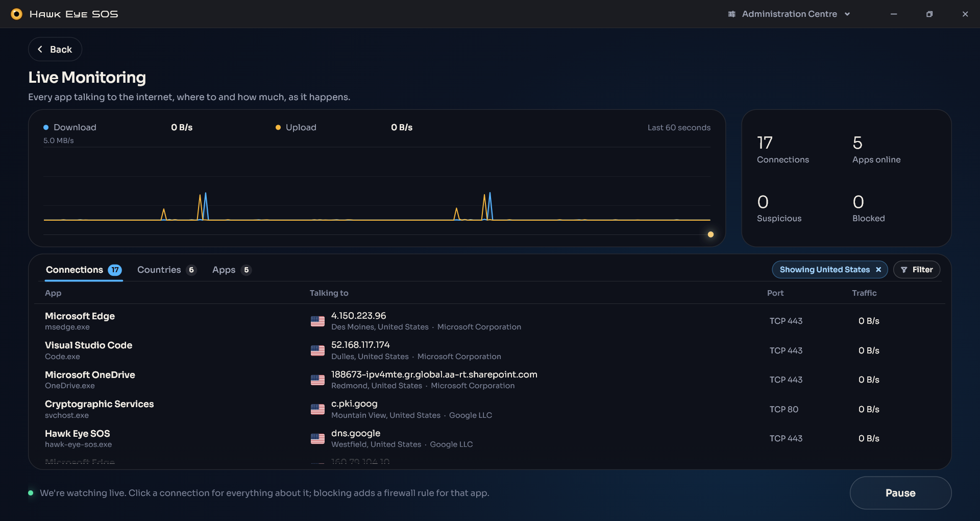Toggle the Download legend indicator
This screenshot has width=980, height=521.
coord(46,127)
